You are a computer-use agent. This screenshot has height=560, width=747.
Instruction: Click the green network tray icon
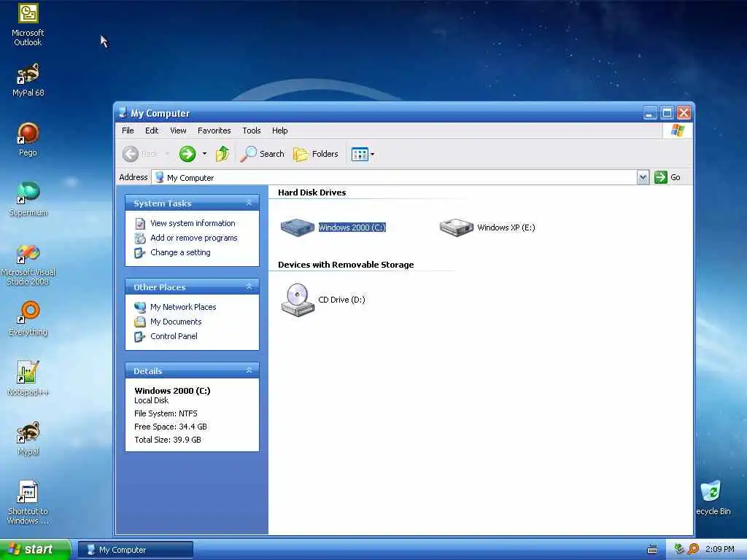[679, 549]
